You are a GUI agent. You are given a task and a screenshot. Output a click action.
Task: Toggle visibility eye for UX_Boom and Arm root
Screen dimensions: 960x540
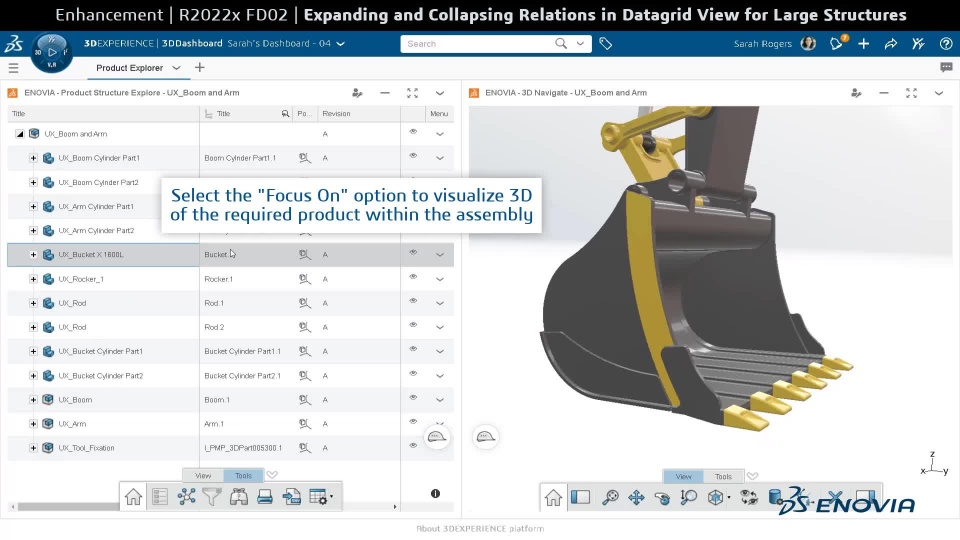click(x=413, y=132)
